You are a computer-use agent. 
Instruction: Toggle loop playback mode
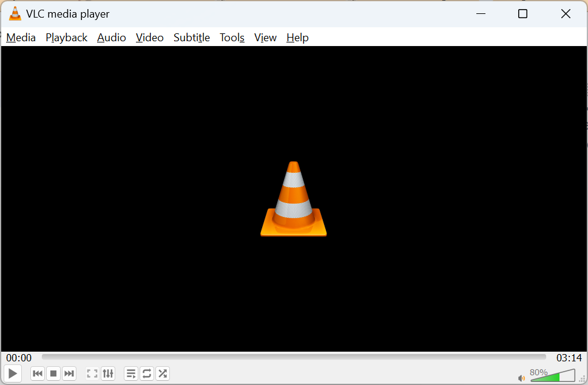(146, 373)
